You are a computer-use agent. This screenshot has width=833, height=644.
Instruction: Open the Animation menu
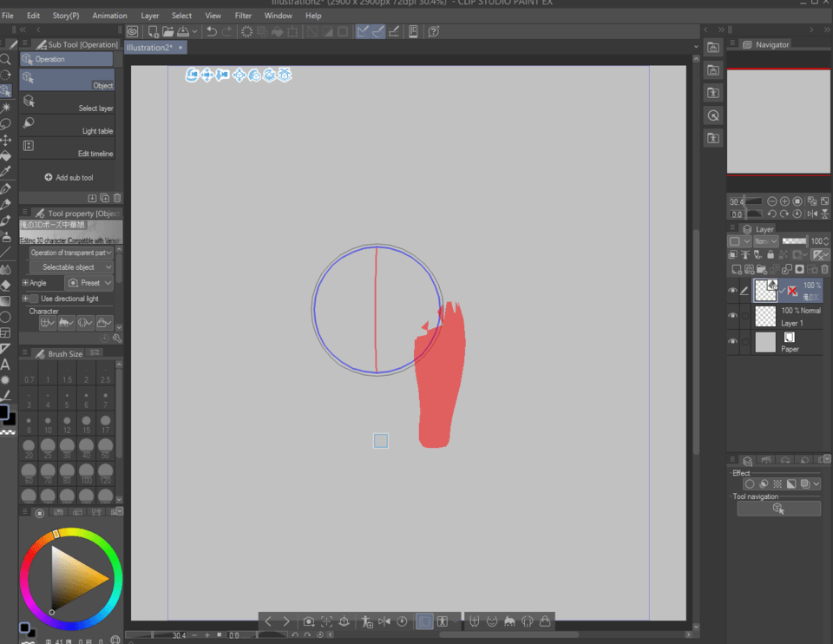(x=109, y=16)
